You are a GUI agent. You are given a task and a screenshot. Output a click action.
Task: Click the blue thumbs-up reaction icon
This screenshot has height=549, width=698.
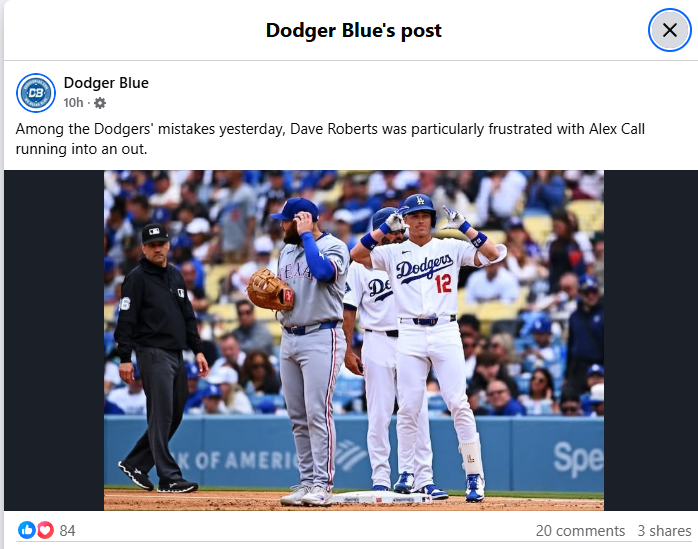tap(27, 530)
